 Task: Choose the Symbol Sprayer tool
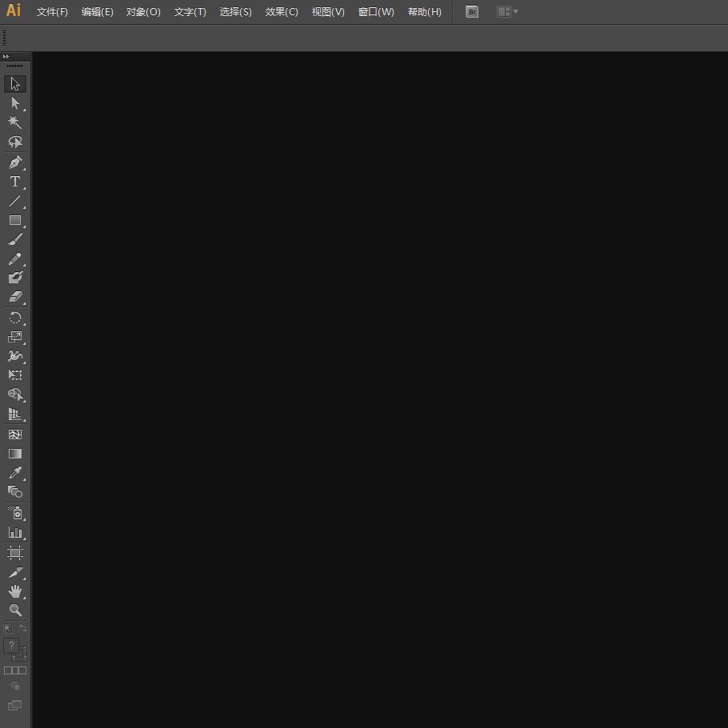pyautogui.click(x=15, y=513)
